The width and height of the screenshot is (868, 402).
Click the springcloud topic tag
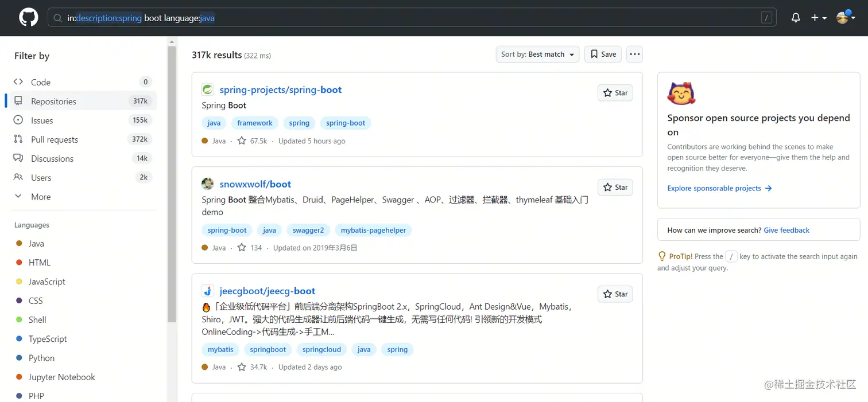click(x=321, y=349)
